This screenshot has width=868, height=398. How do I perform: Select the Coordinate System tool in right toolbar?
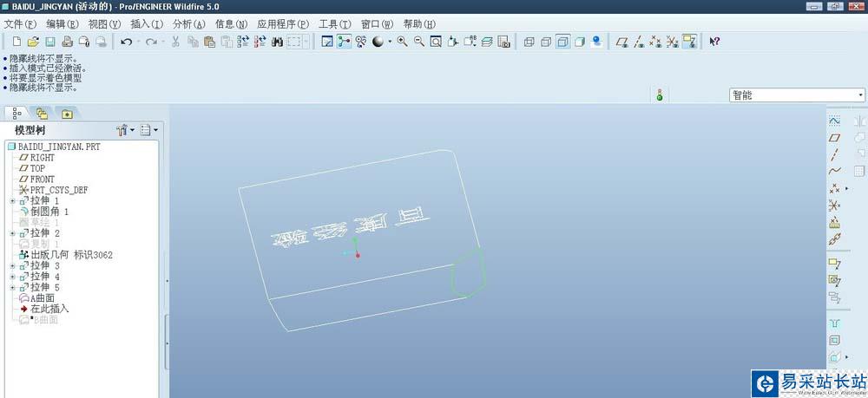[x=834, y=206]
